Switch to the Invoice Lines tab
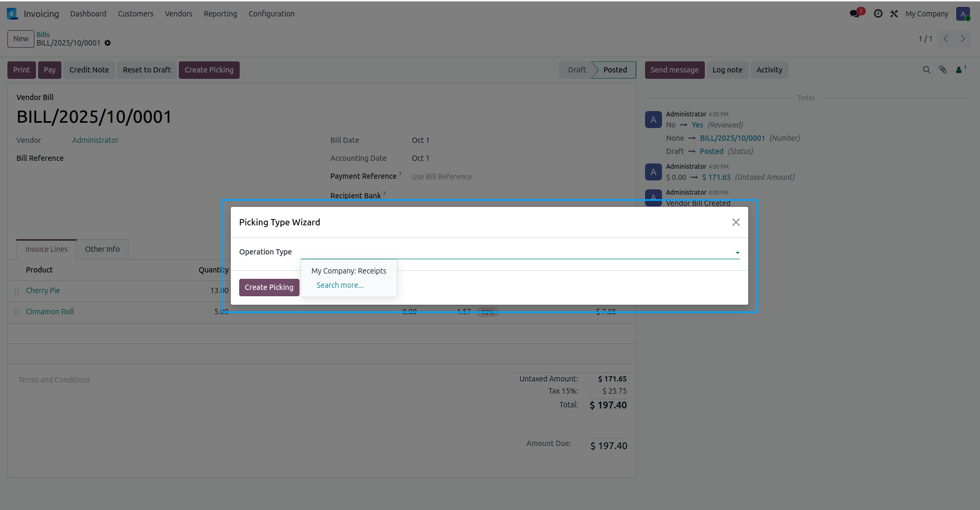Screen dimensions: 980x510 (x=47, y=249)
